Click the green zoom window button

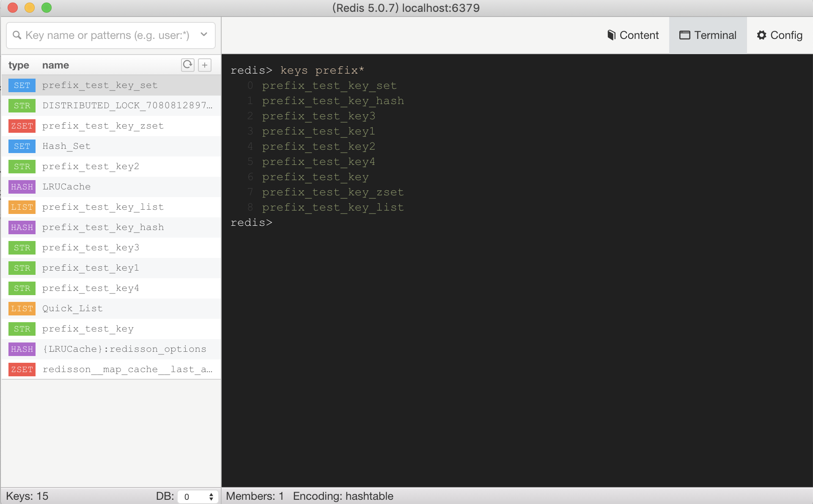(x=47, y=8)
